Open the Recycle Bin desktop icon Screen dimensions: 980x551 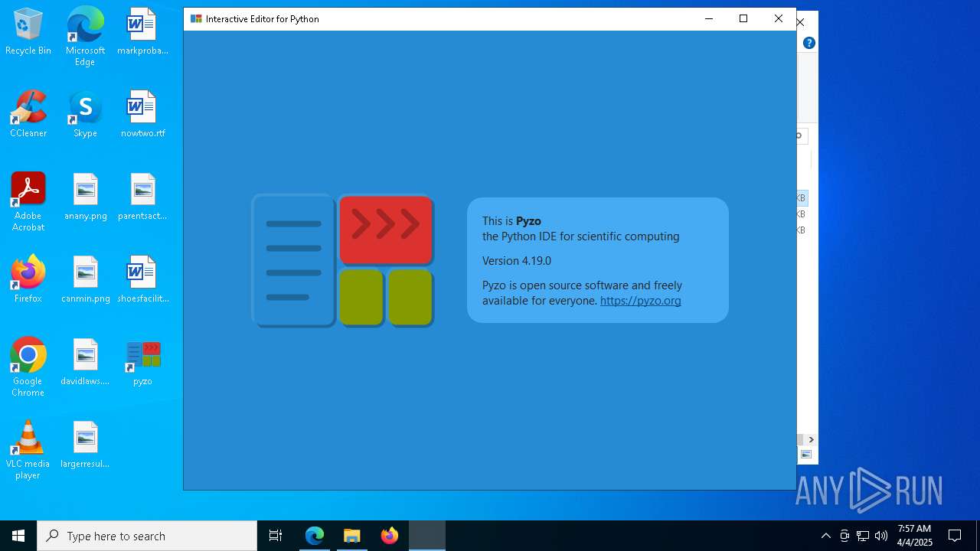point(28,32)
